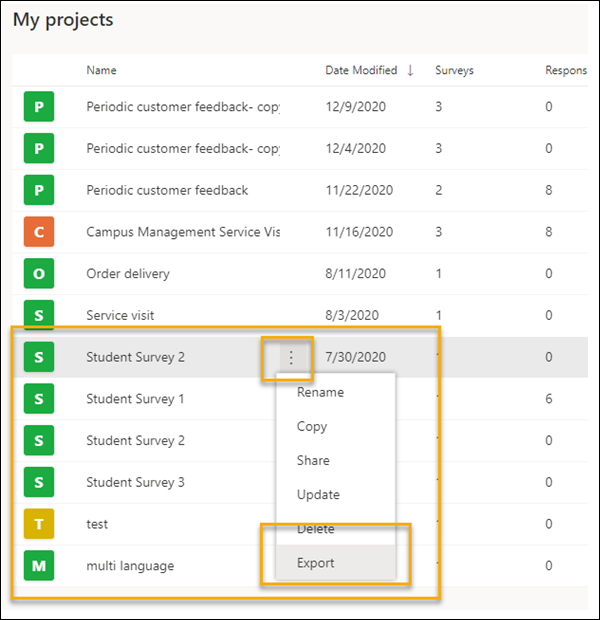This screenshot has width=600, height=620.
Task: Choose Delete from the context menu
Action: pos(316,528)
